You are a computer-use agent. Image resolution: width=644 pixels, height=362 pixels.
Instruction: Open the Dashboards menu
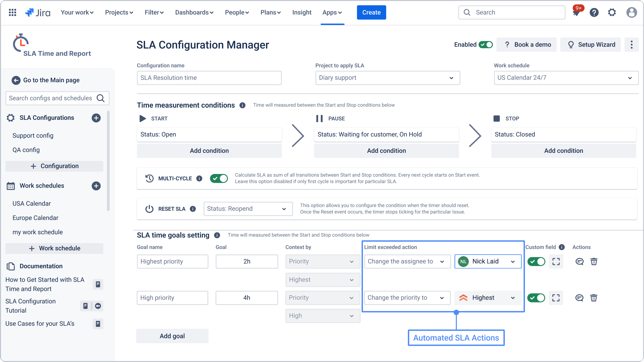coord(194,12)
